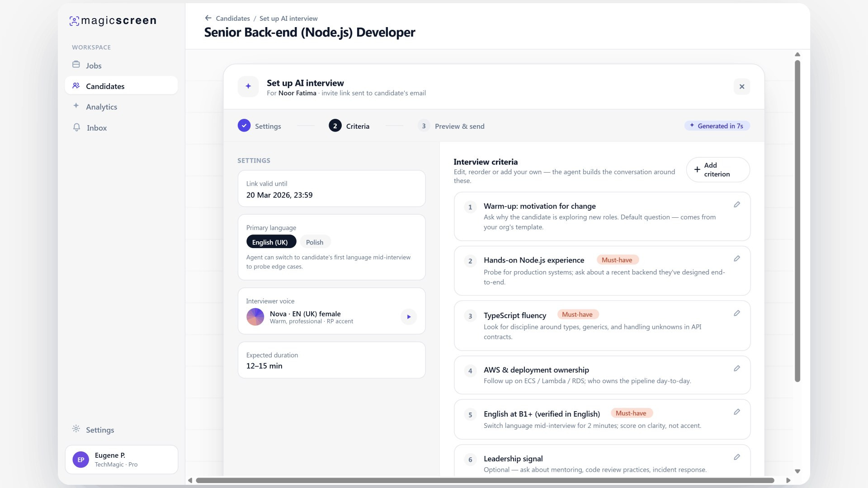868x488 pixels.
Task: Edit the TypeScript fluency criterion
Action: tap(737, 314)
